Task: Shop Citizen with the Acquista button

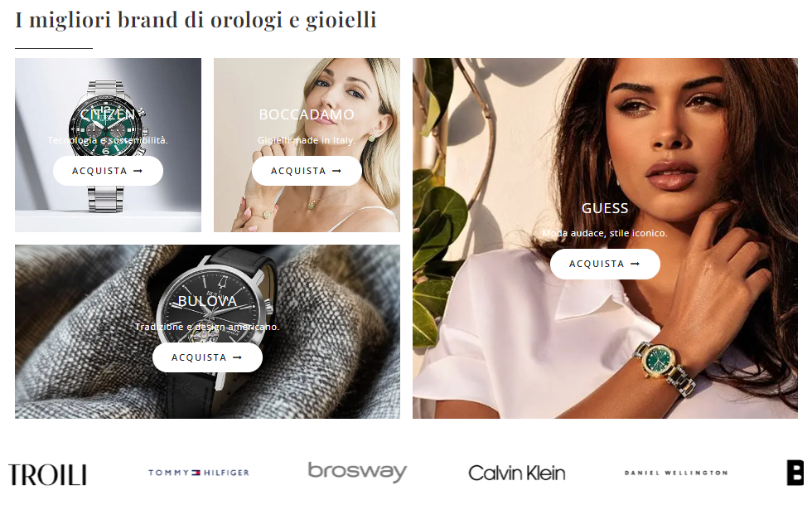Action: coord(108,171)
